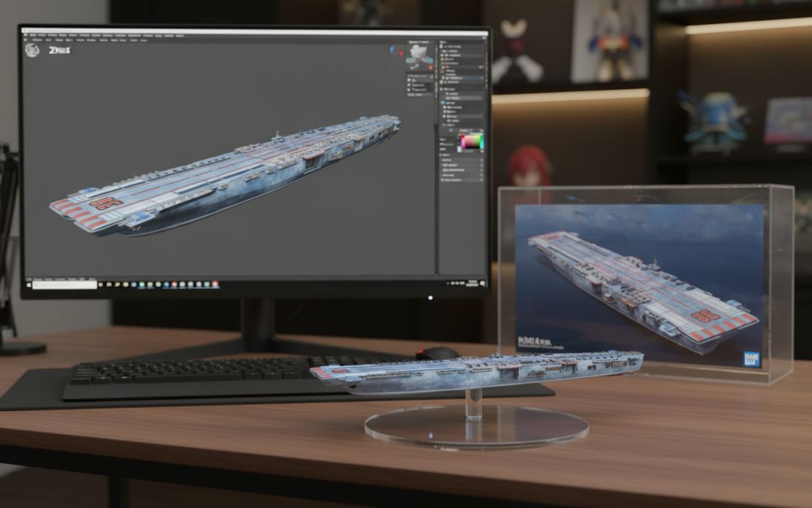Click the round logo at the viewport's top-left
812x508 pixels.
pos(32,50)
